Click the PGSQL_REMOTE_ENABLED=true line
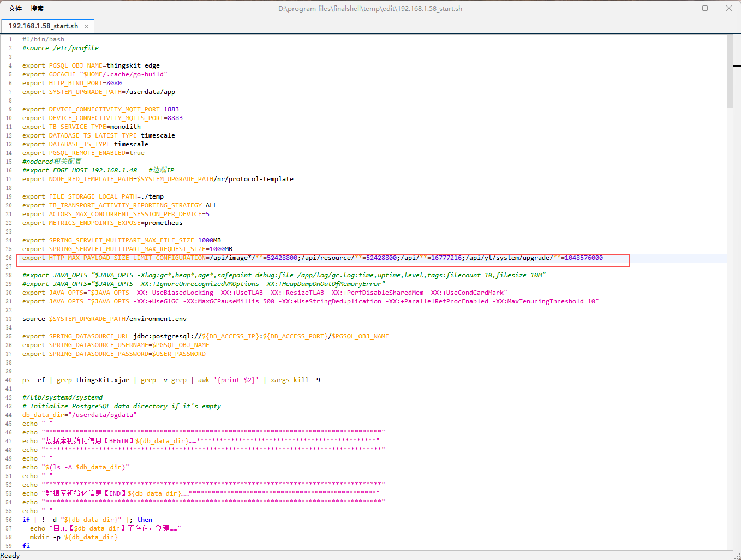 click(83, 153)
